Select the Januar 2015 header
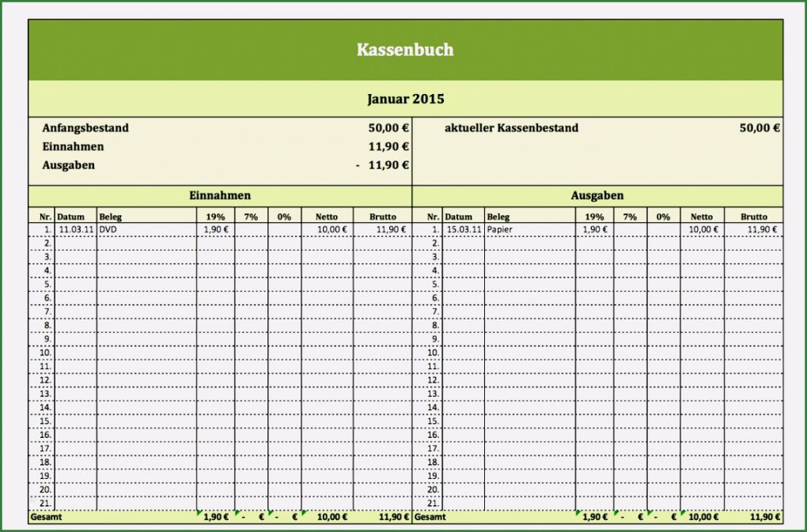 coord(405,99)
